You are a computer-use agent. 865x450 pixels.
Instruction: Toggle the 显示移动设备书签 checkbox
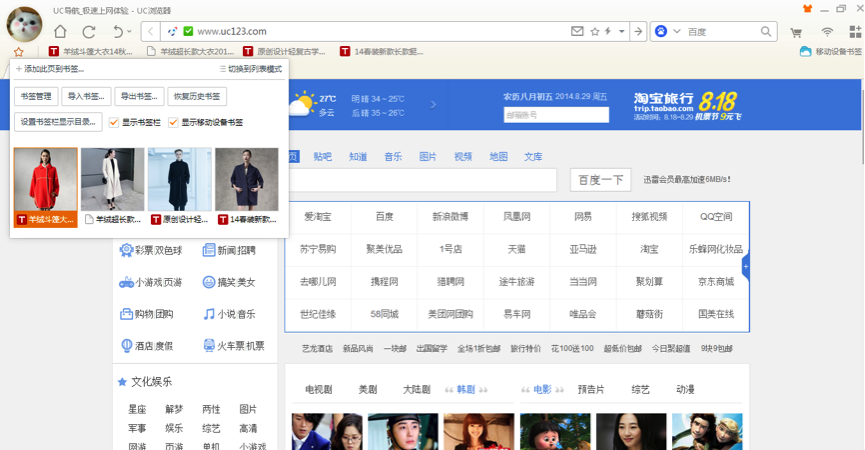173,122
